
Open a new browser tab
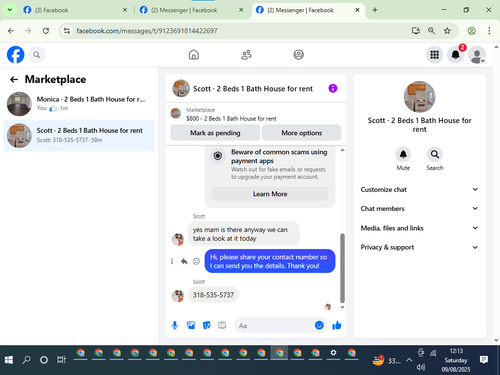coord(375,10)
